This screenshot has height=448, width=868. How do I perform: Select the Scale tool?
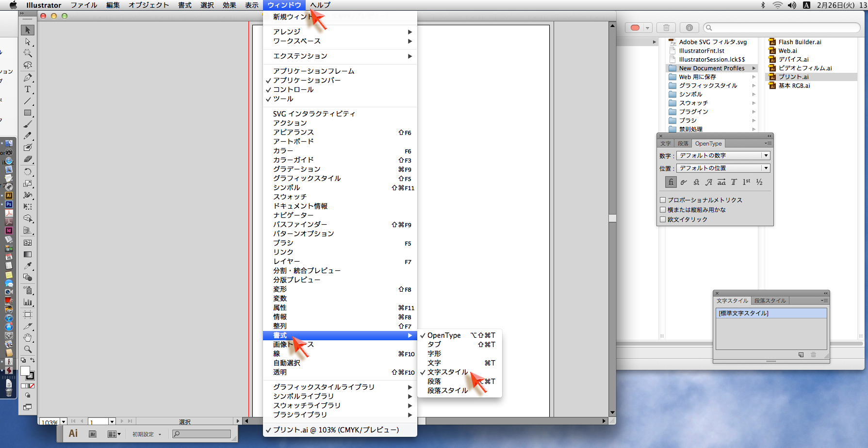coord(28,183)
